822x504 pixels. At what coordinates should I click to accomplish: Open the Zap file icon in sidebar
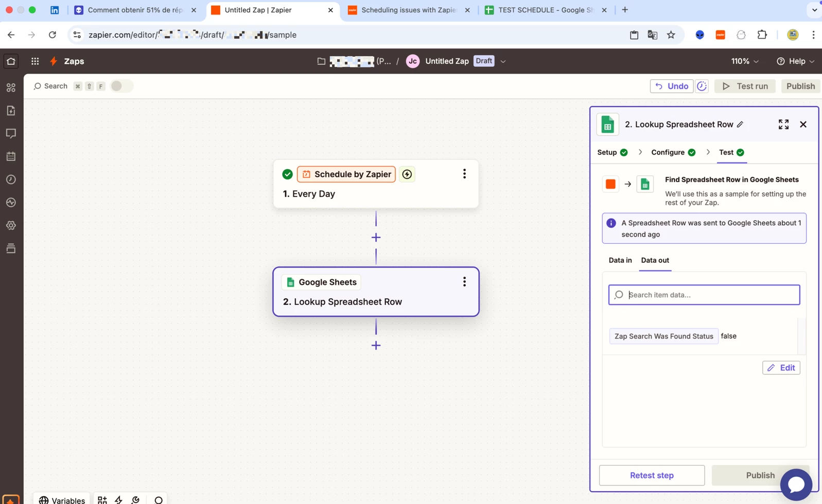[x=11, y=111]
